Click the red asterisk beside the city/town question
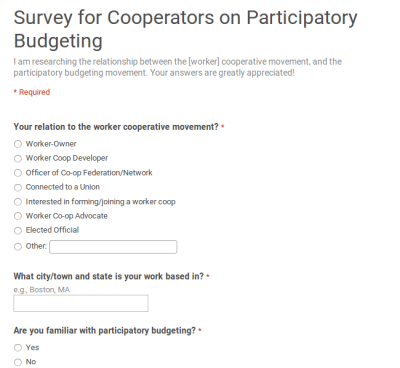400x368 pixels. (208, 276)
